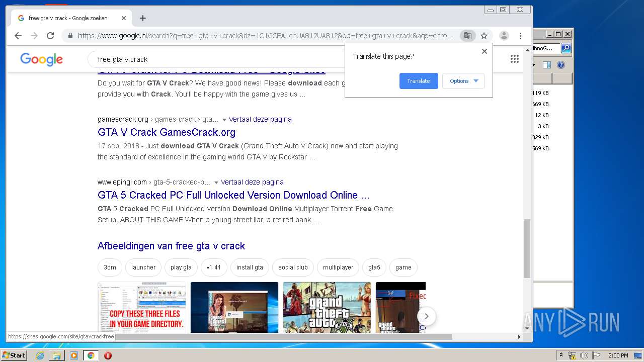Image resolution: width=644 pixels, height=362 pixels.
Task: Click the browser address bar URL
Action: click(266, 36)
